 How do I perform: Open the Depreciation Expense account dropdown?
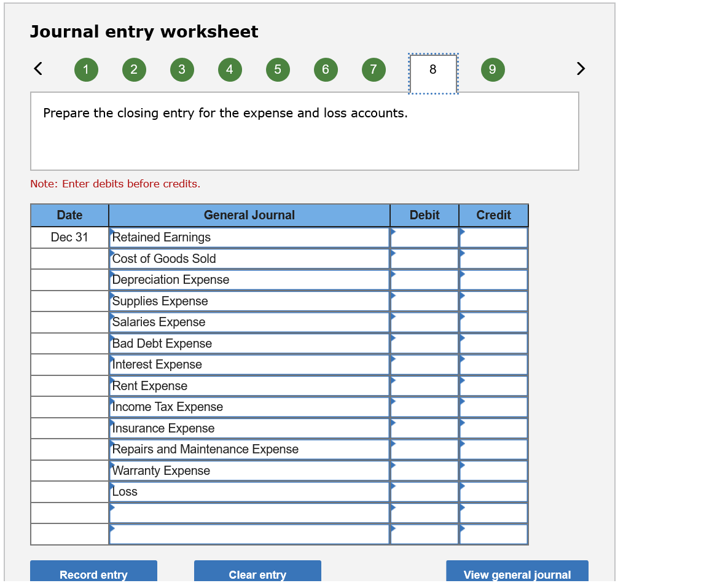click(x=249, y=280)
